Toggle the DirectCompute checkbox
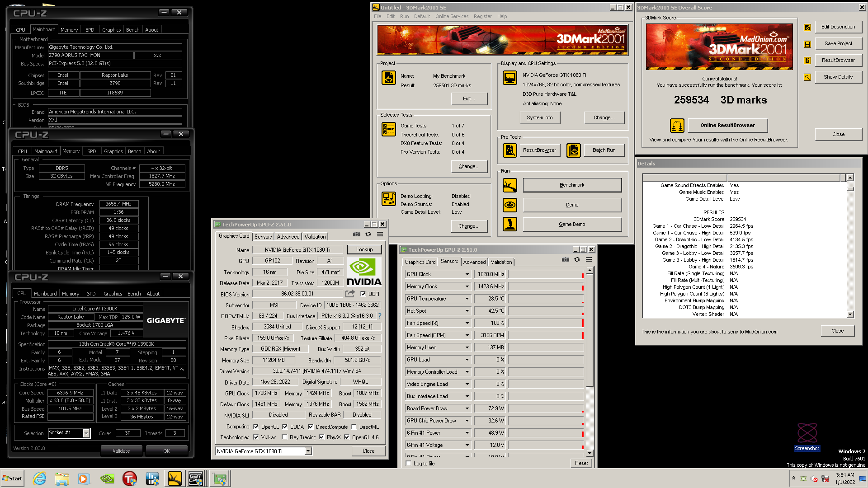The width and height of the screenshot is (868, 488). pos(311,427)
